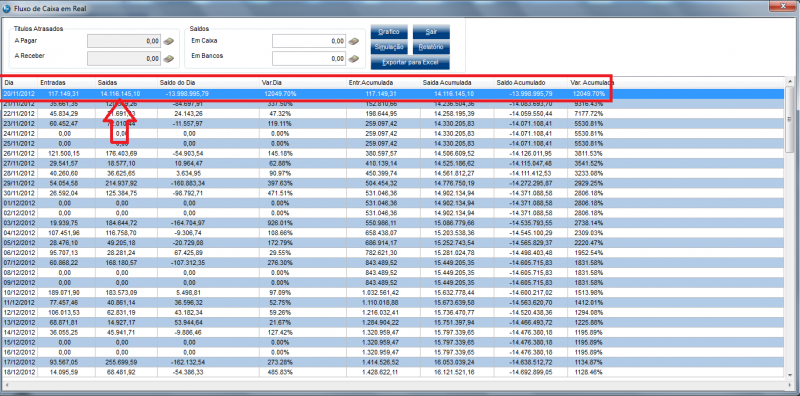800x396 pixels.
Task: Select the 03/12/2012 date cell
Action: click(18, 222)
